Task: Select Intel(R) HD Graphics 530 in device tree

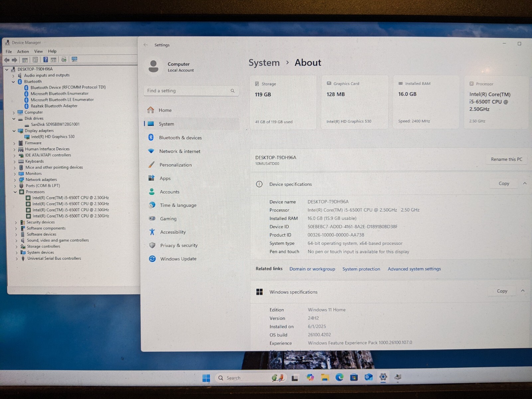Action: [x=53, y=137]
